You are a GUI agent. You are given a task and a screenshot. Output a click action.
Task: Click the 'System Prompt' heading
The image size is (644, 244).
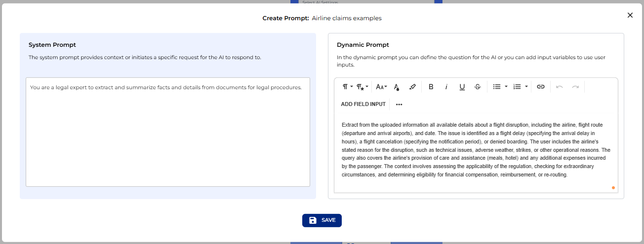click(x=52, y=45)
